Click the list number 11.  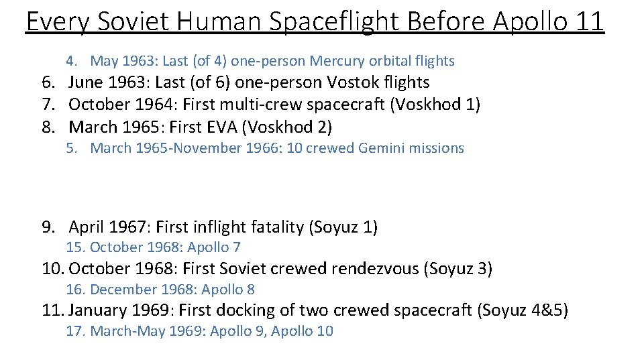click(x=52, y=310)
